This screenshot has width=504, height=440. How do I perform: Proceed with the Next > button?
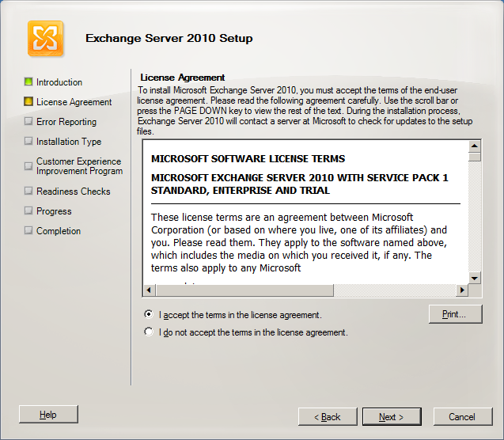pyautogui.click(x=392, y=417)
